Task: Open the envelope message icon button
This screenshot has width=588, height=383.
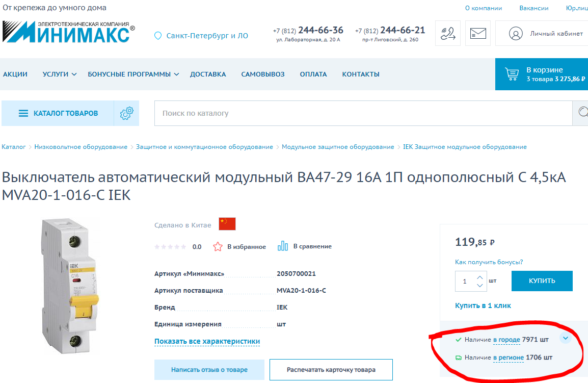Action: click(478, 34)
